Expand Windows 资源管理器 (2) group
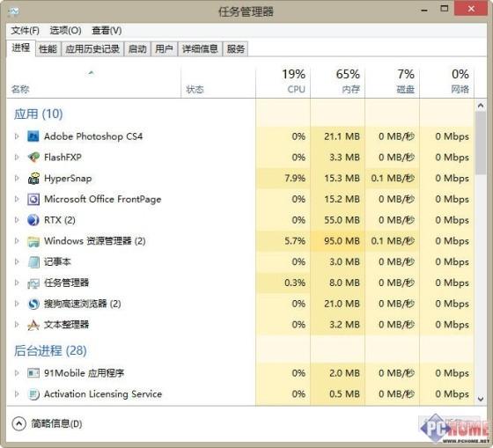 17,241
